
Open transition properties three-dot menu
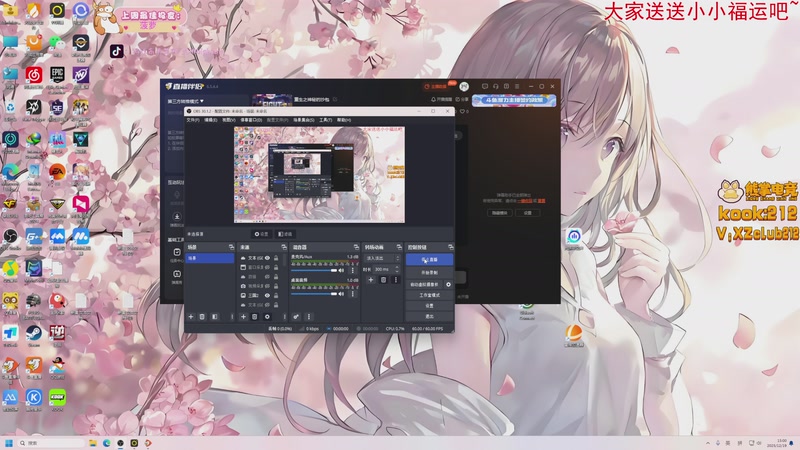point(395,280)
